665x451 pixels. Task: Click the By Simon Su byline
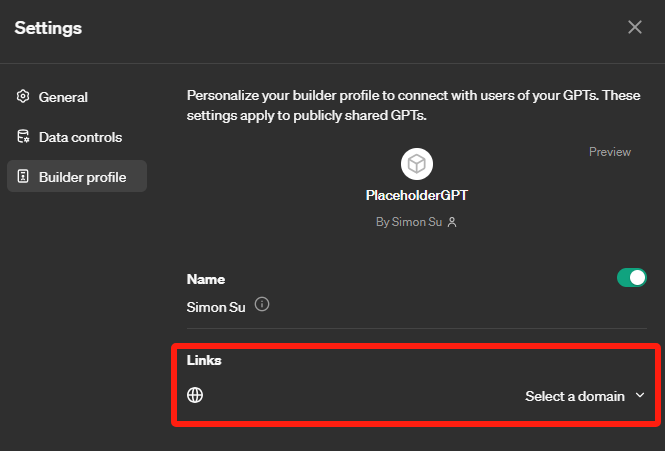coord(409,222)
